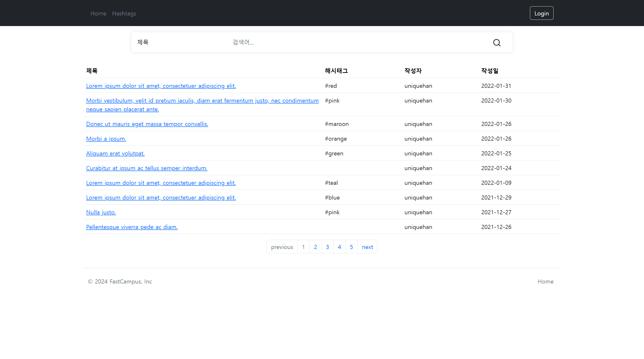Click the previous pagination button

[x=282, y=247]
